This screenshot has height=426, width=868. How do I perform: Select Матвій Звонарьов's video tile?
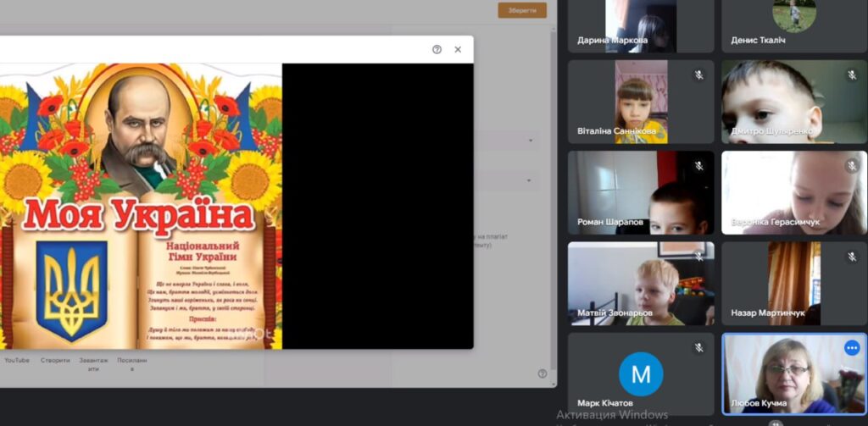(641, 283)
